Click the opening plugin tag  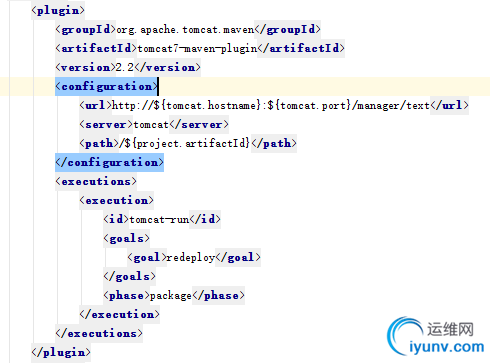58,10
